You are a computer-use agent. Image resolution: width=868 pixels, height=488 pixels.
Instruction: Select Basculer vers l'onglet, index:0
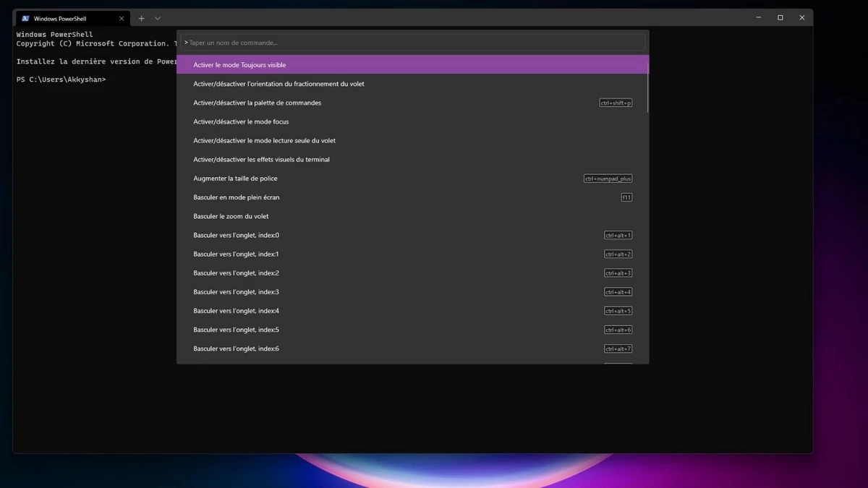pos(412,235)
